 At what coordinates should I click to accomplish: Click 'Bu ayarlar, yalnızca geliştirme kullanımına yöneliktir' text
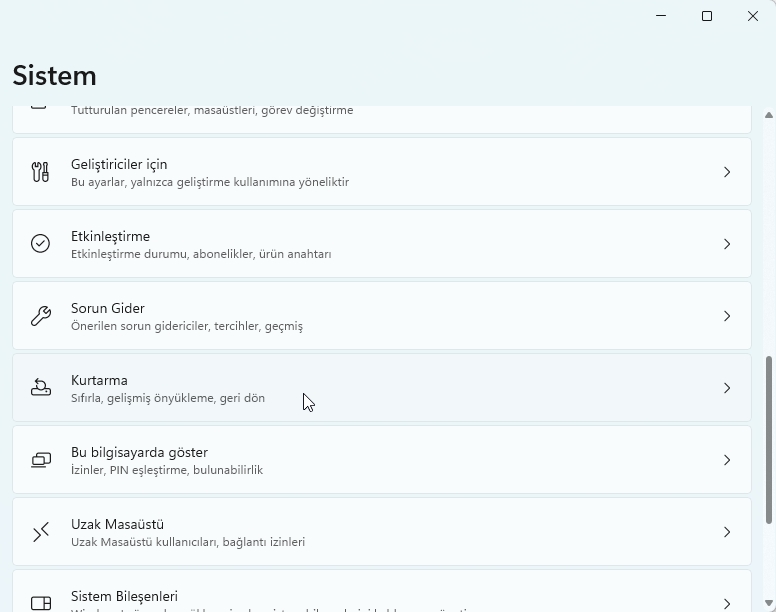210,182
